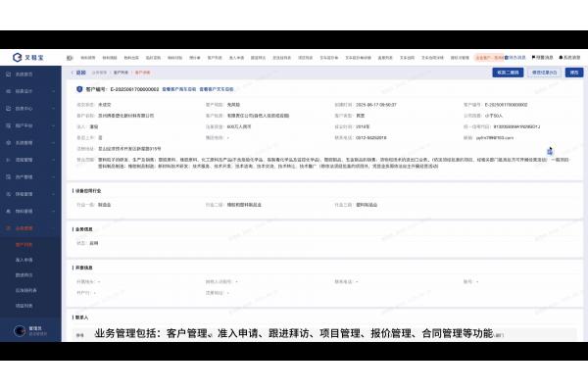Open 系统消息 bell notifications
Screen dimensions: 588x392
coord(569,58)
